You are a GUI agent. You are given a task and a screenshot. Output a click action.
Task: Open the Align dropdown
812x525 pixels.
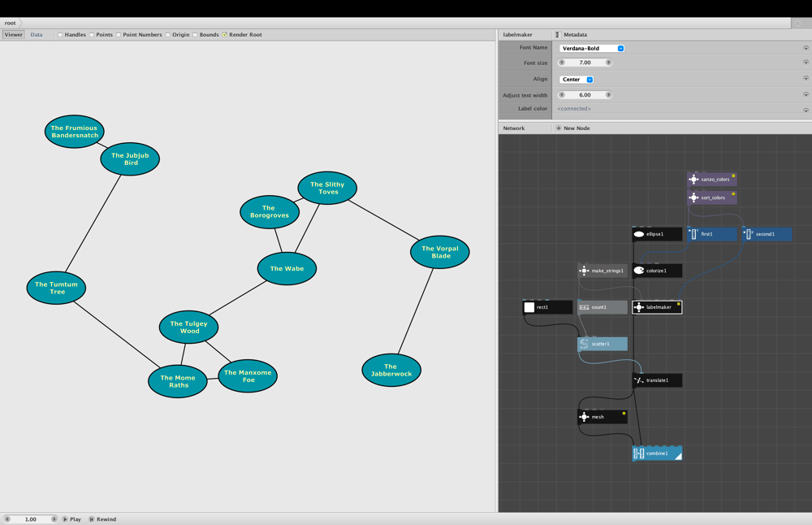coord(577,80)
